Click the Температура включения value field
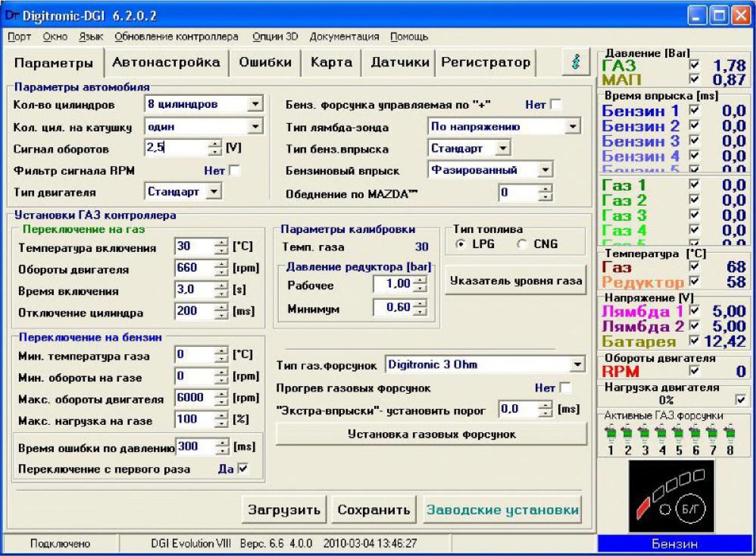 coord(194,246)
